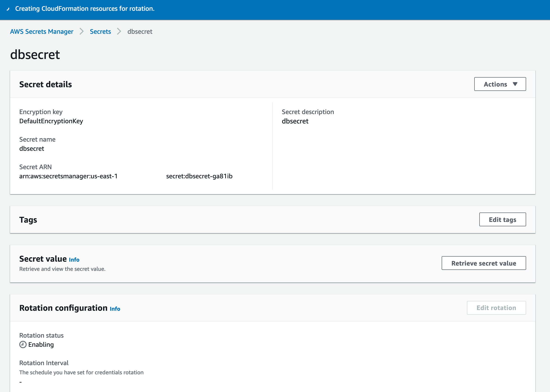
Task: Open Info link beside Secret value
Action: (x=74, y=260)
